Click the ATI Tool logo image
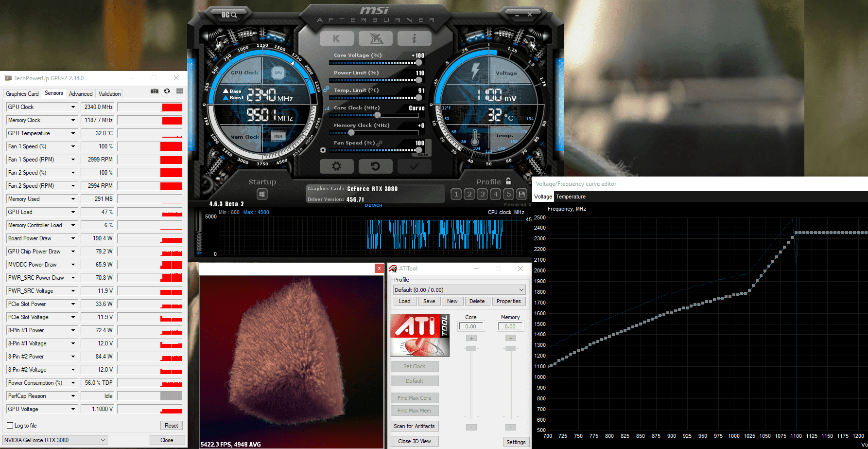This screenshot has height=449, width=868. pos(420,335)
